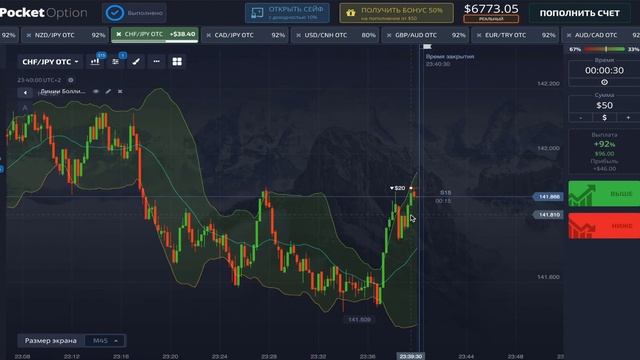Click the $50 trade amount field
Screen dimensions: 640x360
pyautogui.click(x=604, y=105)
